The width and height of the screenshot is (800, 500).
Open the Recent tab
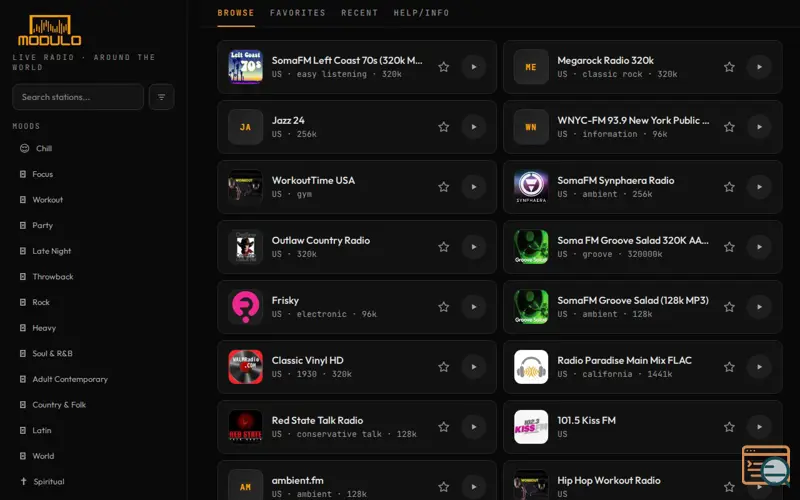tap(359, 13)
